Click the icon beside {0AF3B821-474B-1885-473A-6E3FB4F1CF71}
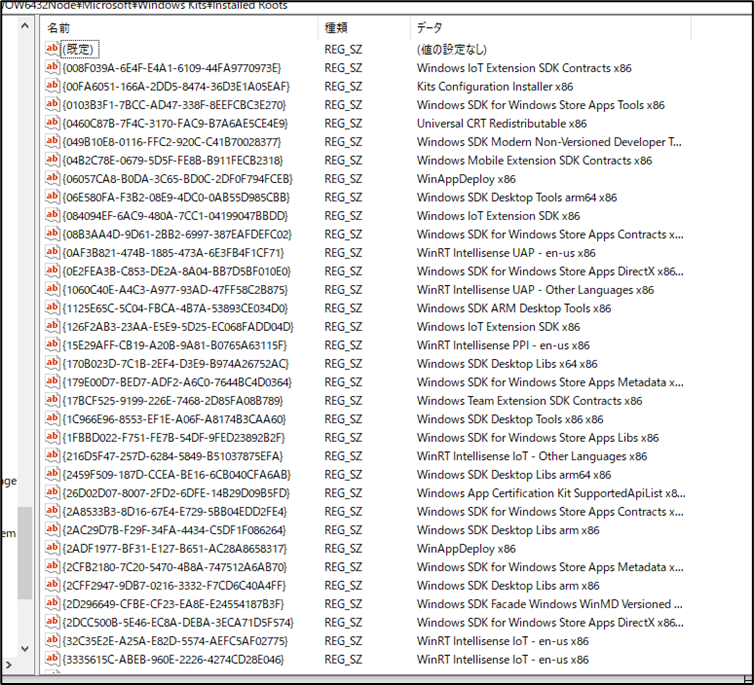This screenshot has width=754, height=685. (x=52, y=252)
